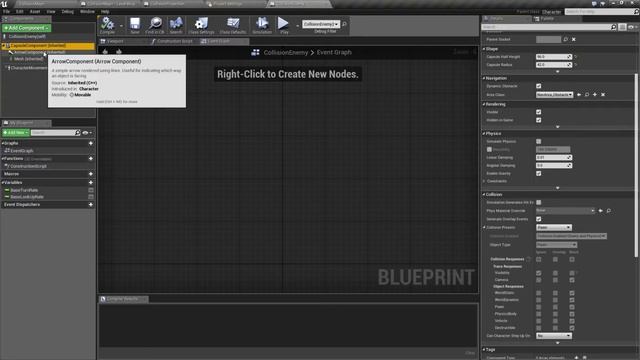Click the back navigation arrow in graph

[x=105, y=52]
